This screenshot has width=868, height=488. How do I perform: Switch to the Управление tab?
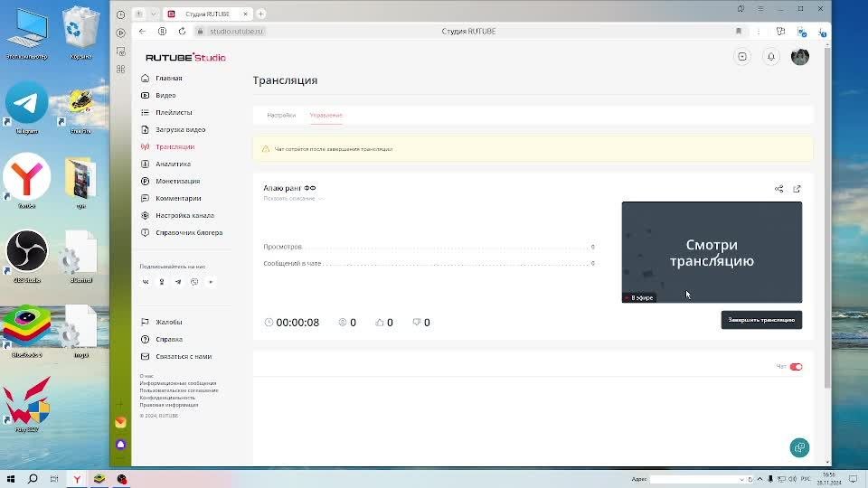click(x=326, y=115)
